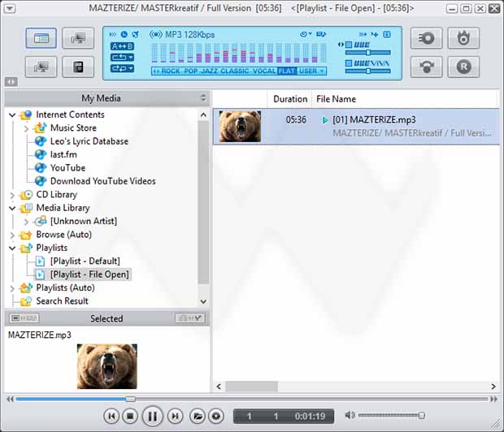Open last.fm in My Media
Screen dimensions: 504x432
pos(63,154)
